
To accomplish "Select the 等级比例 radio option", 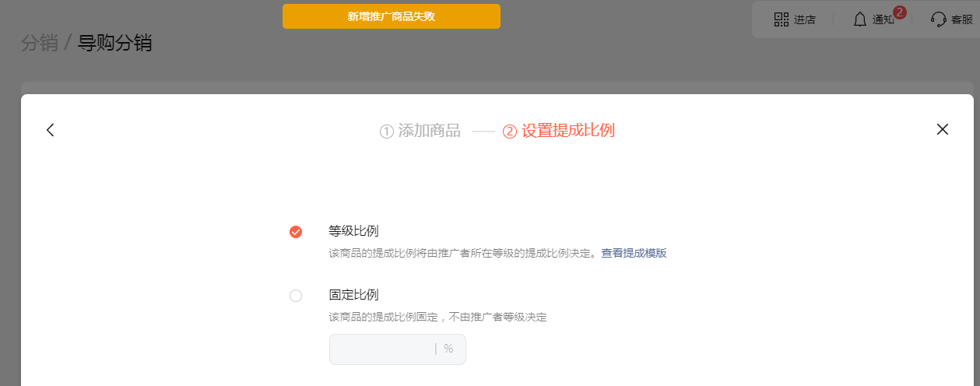I will [296, 232].
